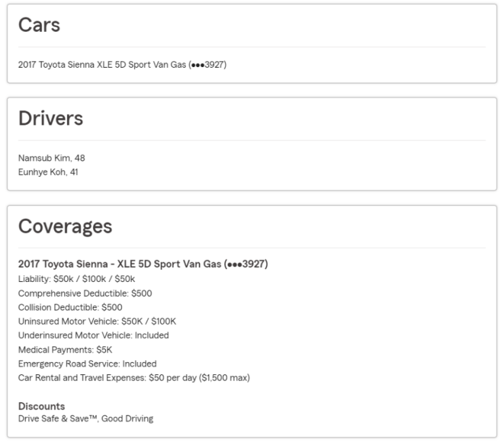Click the Liability coverage line
The width and height of the screenshot is (504, 442).
[x=77, y=279]
